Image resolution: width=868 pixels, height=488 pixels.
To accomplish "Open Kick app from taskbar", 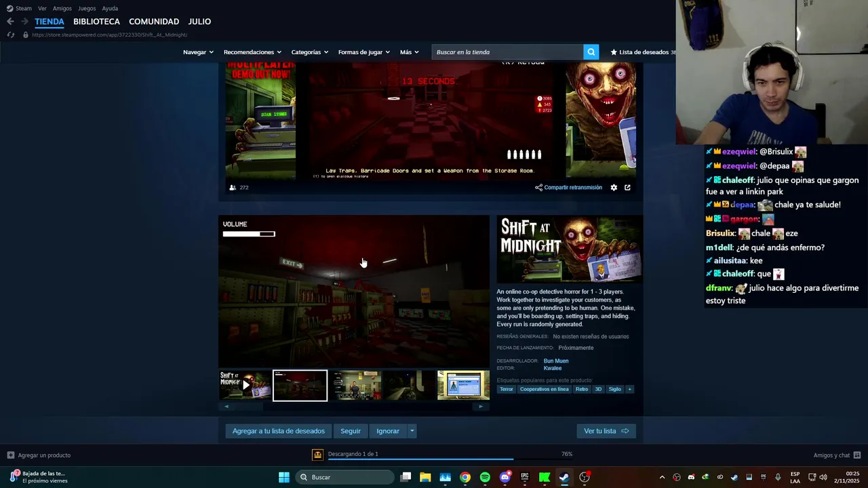I will 545,477.
